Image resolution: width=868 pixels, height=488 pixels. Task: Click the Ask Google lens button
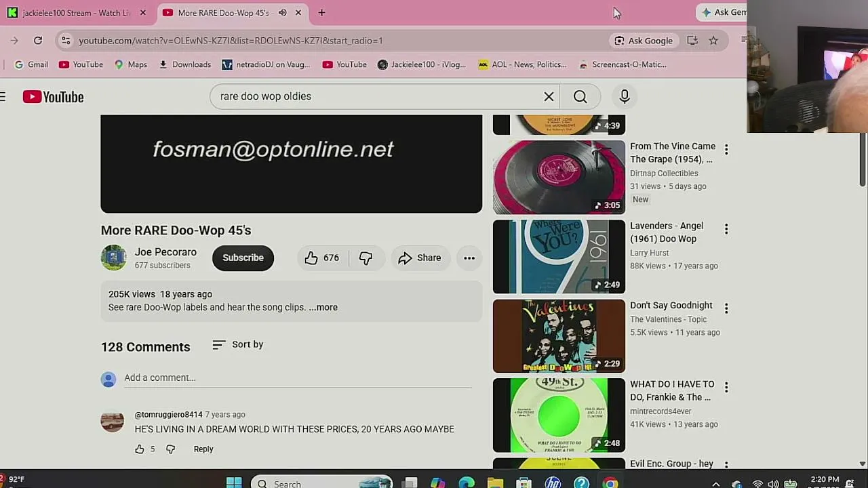click(644, 41)
